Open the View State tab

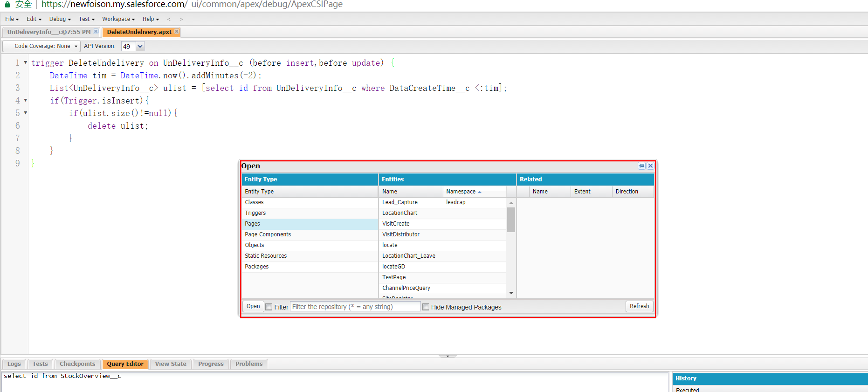pyautogui.click(x=171, y=364)
